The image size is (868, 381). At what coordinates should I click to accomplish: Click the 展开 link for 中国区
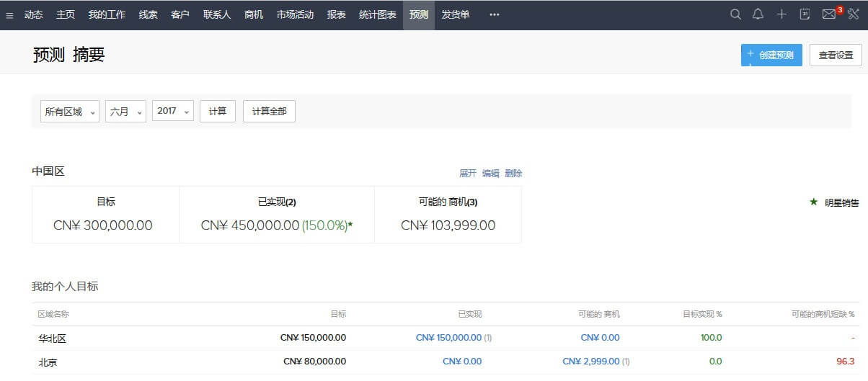coord(468,174)
